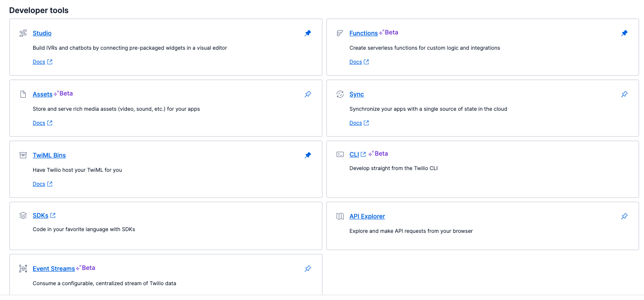This screenshot has height=300, width=644.
Task: Click 'Have Twilio host your TwiML' text
Action: click(77, 170)
